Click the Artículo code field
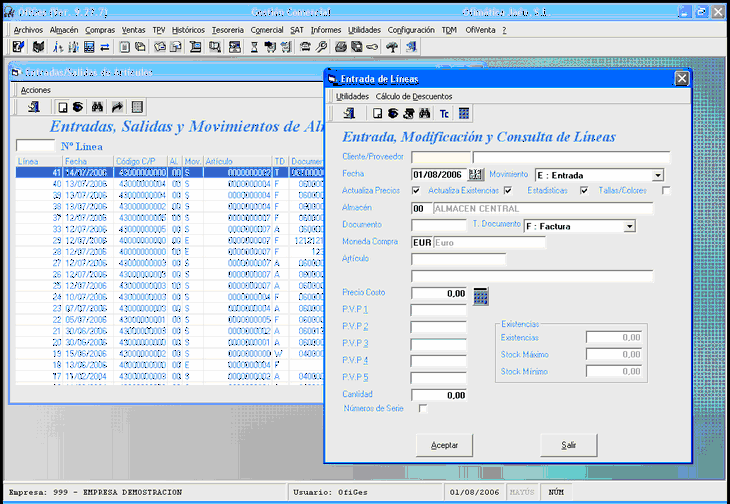Screen dimensions: 730x504 [458, 259]
